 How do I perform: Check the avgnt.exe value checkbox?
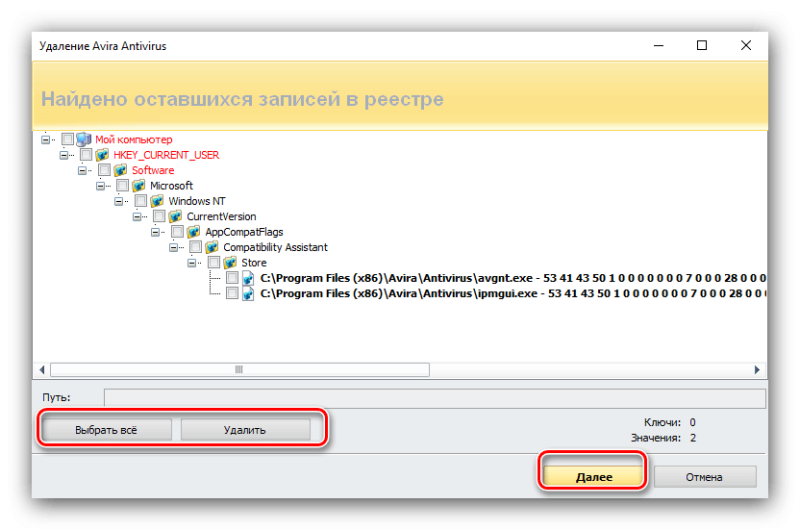(x=233, y=278)
